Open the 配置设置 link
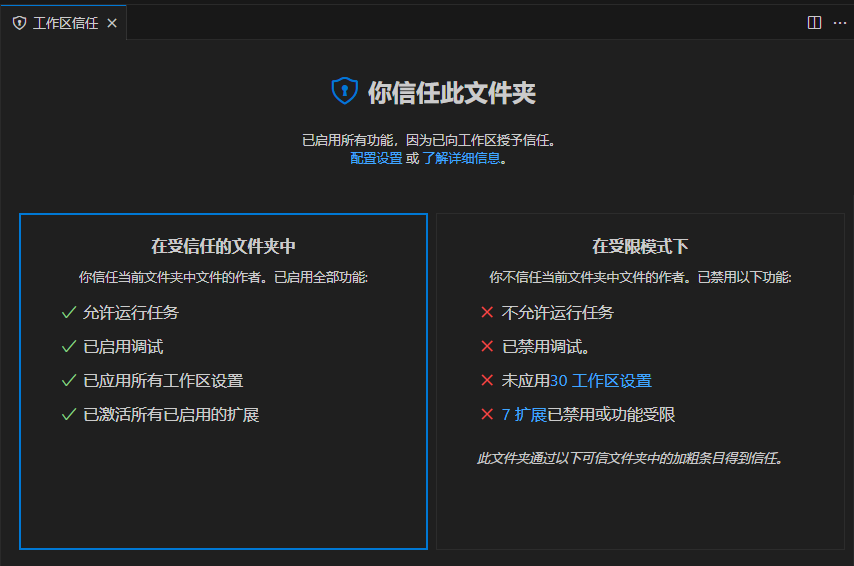The width and height of the screenshot is (854, 566). (376, 158)
